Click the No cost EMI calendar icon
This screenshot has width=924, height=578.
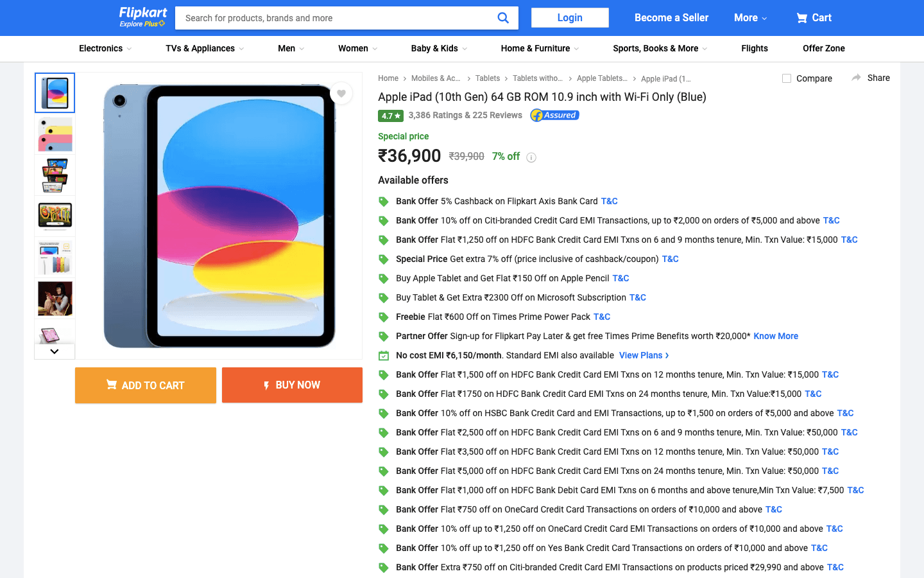click(x=384, y=356)
